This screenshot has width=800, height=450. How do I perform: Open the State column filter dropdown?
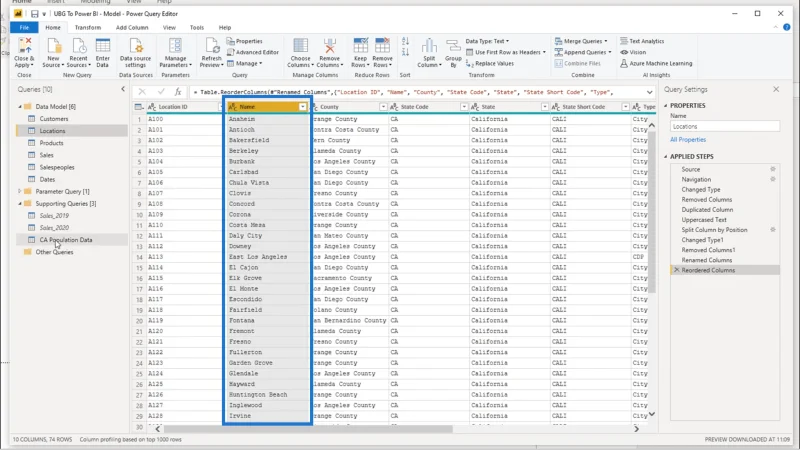[x=544, y=107]
